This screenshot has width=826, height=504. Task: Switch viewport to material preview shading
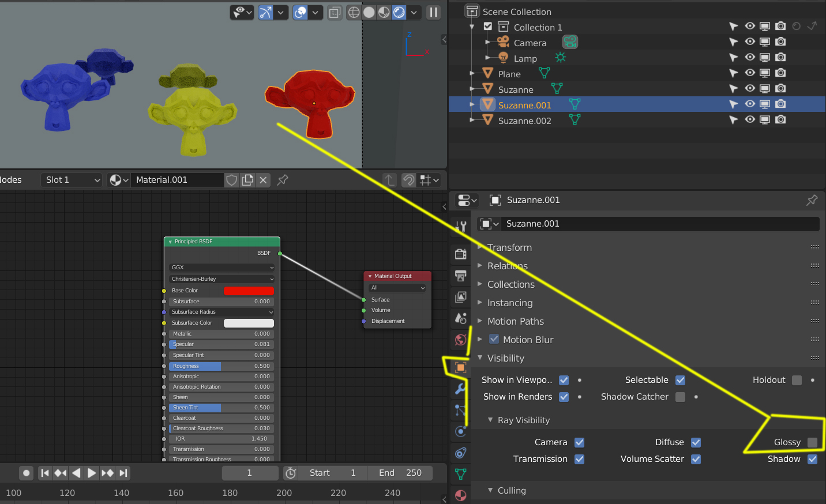384,12
